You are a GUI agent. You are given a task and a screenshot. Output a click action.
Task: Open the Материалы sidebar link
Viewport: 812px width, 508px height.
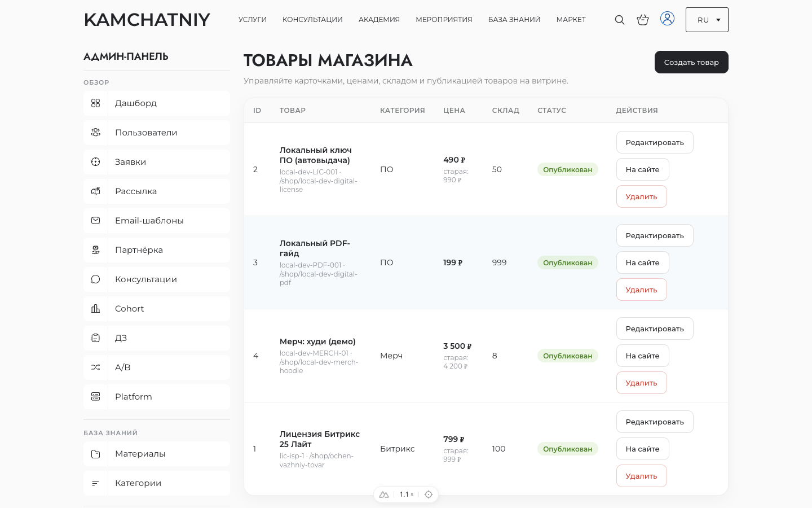pyautogui.click(x=157, y=454)
